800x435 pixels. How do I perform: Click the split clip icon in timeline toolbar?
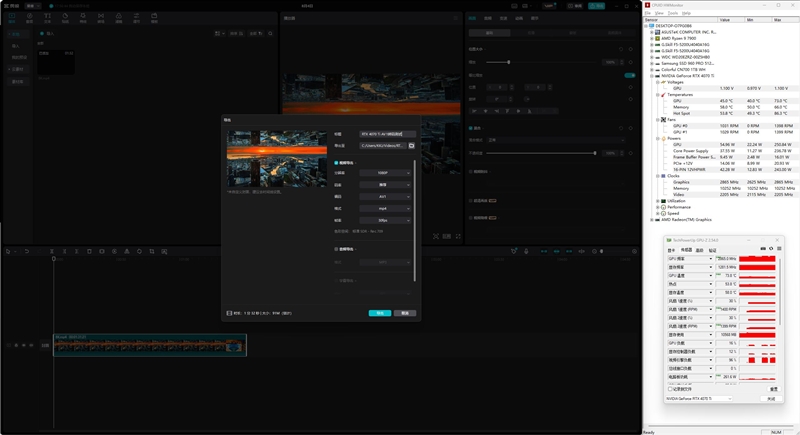[x=52, y=251]
